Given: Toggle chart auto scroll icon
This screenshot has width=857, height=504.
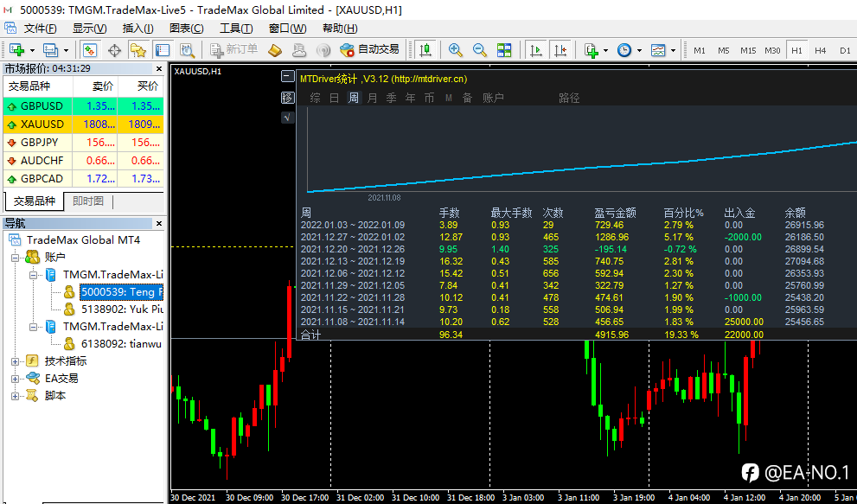Looking at the screenshot, I should tap(536, 50).
